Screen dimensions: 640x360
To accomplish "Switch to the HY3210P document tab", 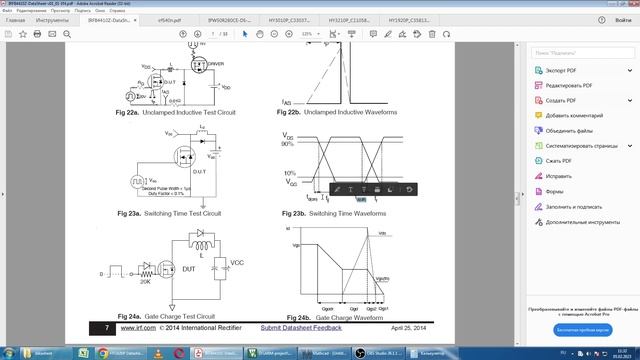I will coord(349,20).
